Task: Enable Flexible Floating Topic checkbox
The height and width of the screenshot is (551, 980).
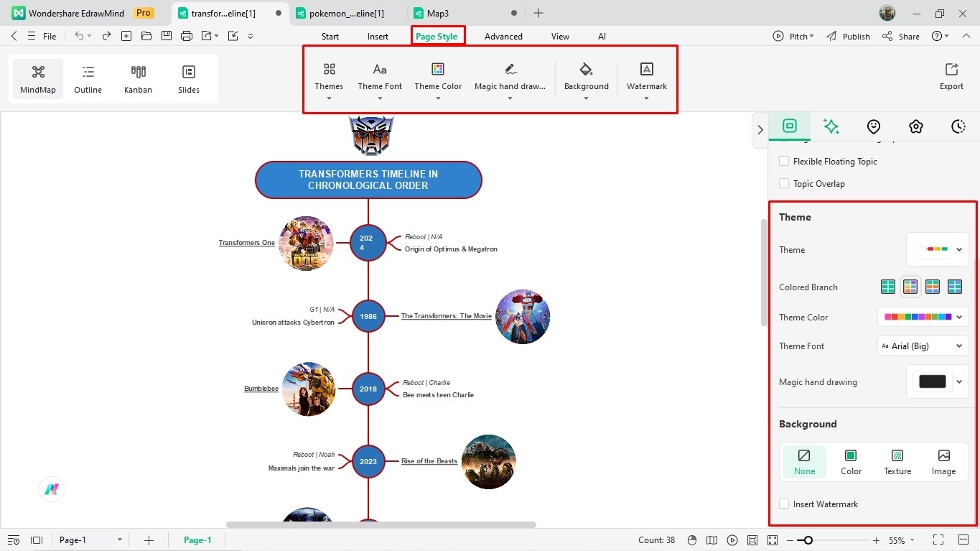Action: (784, 162)
